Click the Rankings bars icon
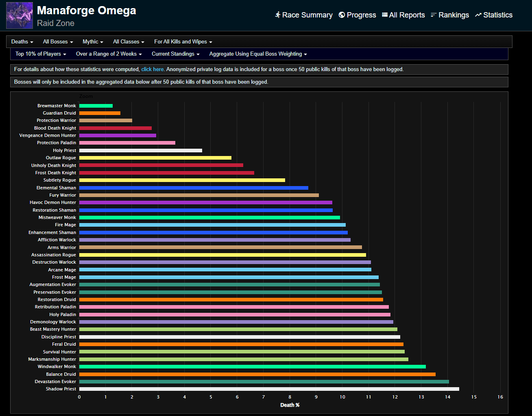Image resolution: width=532 pixels, height=416 pixels. point(434,15)
